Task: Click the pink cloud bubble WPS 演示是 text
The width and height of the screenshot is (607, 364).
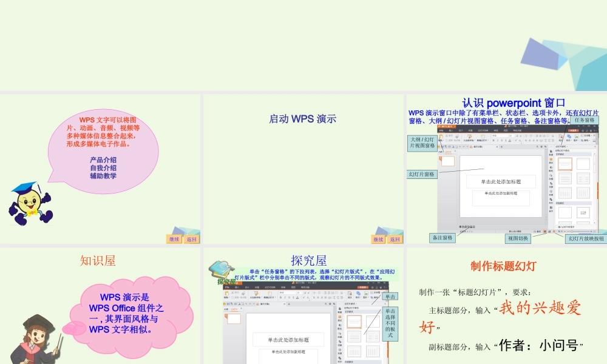Action: [x=126, y=313]
